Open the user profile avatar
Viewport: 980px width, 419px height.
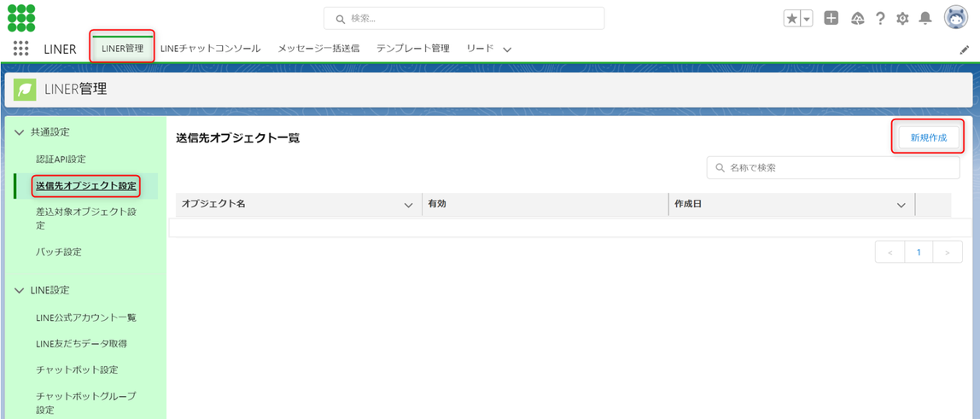955,18
